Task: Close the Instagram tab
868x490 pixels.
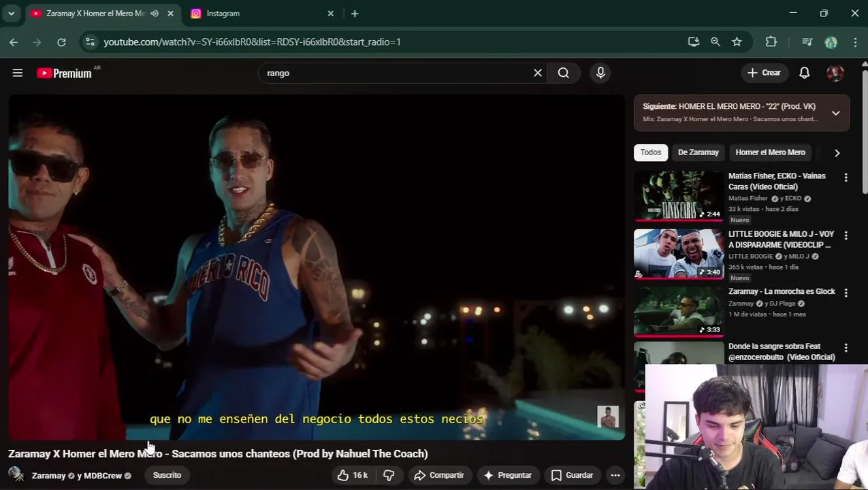Action: (331, 14)
